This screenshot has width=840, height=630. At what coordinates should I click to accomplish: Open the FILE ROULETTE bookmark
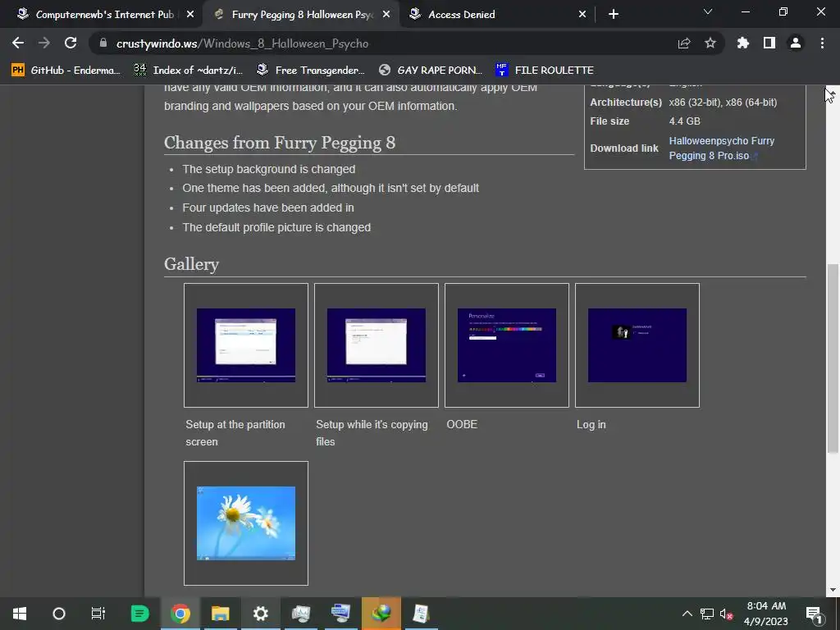[x=545, y=71]
